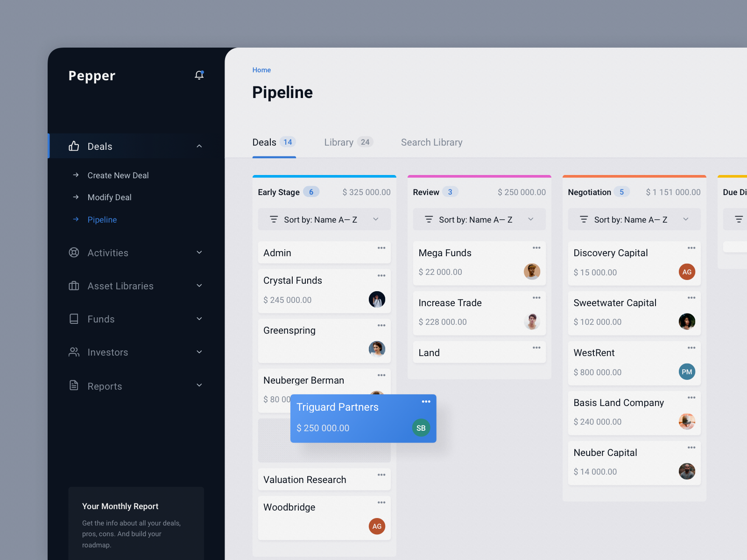Switch to the Library tab
Viewport: 747px width, 560px height.
pyautogui.click(x=348, y=142)
